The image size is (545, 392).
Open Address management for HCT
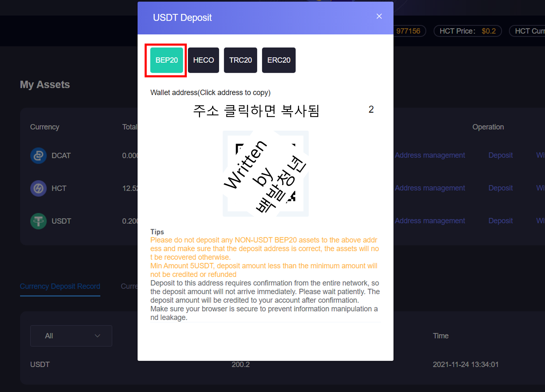[x=430, y=188]
